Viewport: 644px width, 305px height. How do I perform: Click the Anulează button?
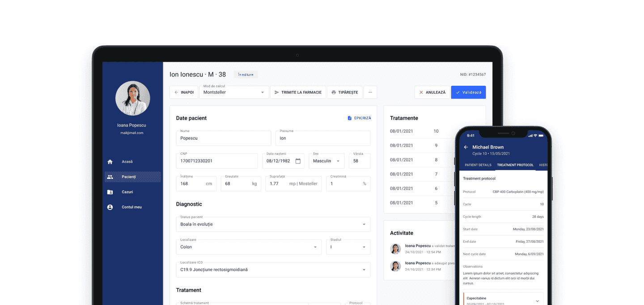(432, 92)
